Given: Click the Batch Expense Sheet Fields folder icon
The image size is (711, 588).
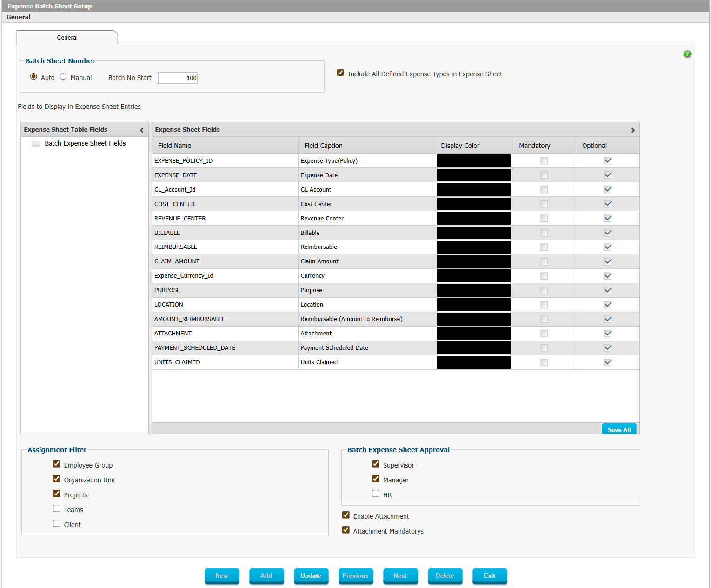Looking at the screenshot, I should tap(35, 143).
